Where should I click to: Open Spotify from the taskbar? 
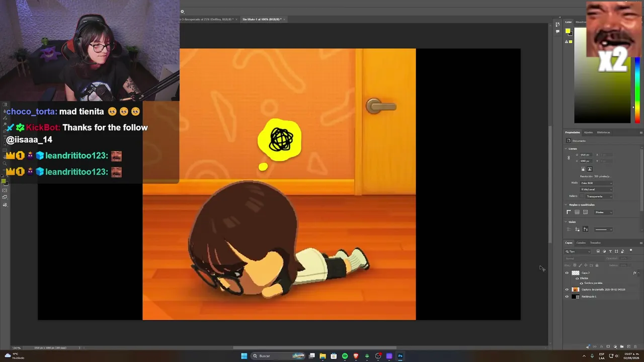pos(345,356)
